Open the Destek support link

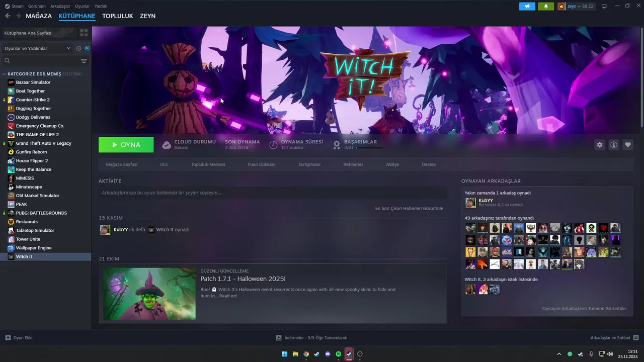[429, 164]
